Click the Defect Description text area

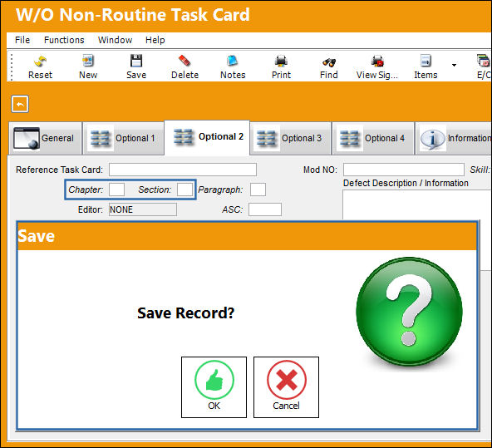417,204
